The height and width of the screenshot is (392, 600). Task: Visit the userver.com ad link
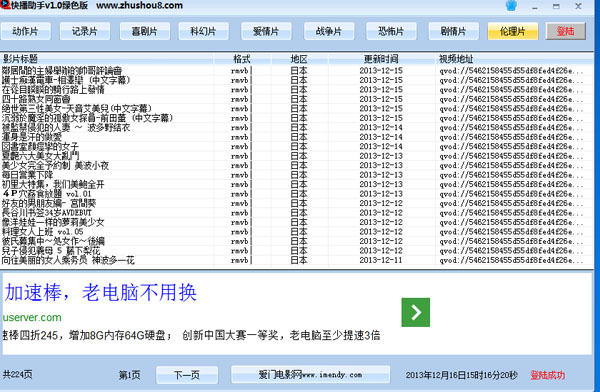(32, 317)
